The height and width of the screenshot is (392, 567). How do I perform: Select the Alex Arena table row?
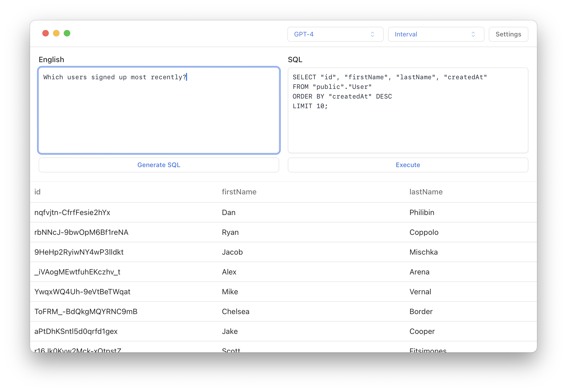[283, 272]
